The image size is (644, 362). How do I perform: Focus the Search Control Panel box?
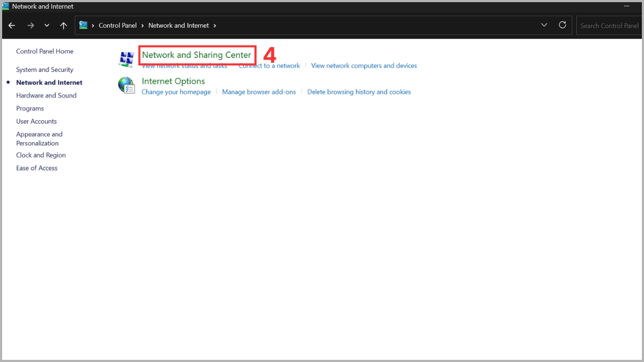click(609, 26)
